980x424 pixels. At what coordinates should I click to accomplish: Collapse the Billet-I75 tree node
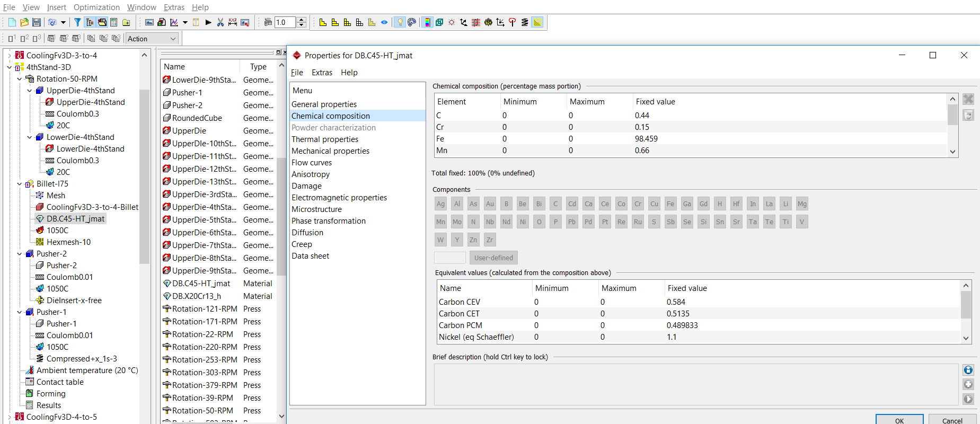pos(19,184)
